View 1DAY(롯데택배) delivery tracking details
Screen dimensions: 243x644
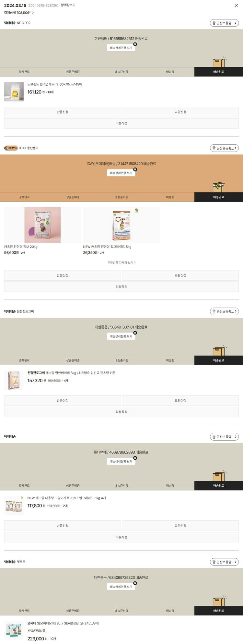tap(121, 173)
